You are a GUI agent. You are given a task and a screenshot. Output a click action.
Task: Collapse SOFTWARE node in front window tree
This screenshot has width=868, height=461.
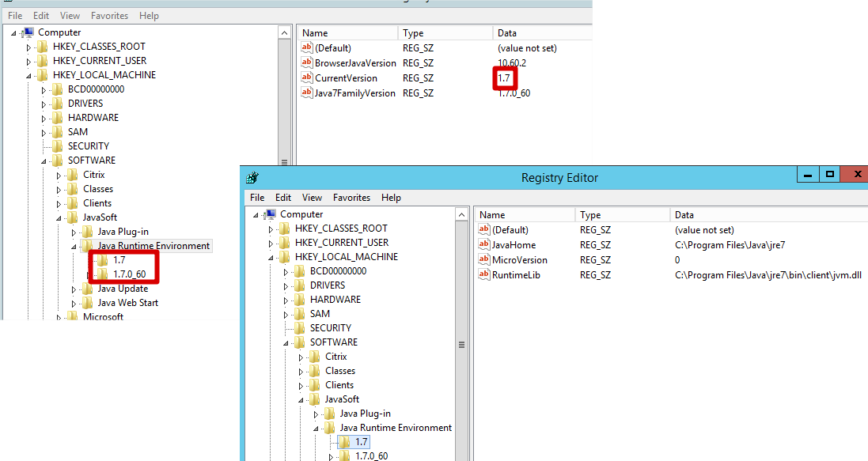pyautogui.click(x=286, y=343)
